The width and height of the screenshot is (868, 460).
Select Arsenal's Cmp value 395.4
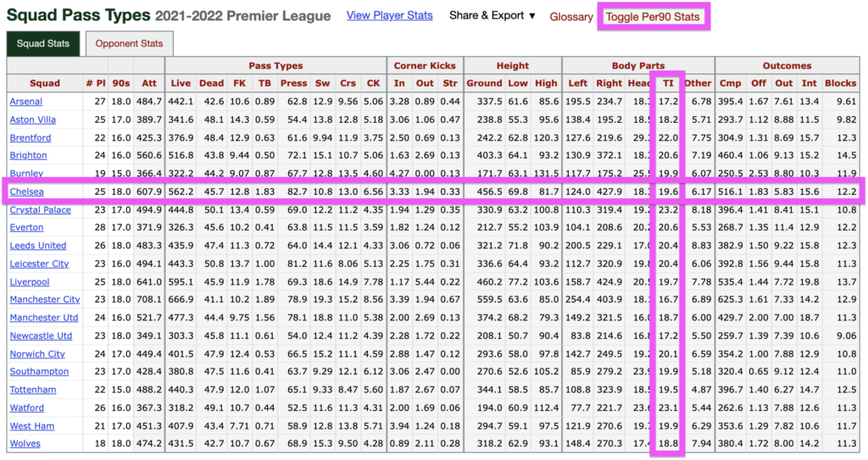[x=731, y=102]
